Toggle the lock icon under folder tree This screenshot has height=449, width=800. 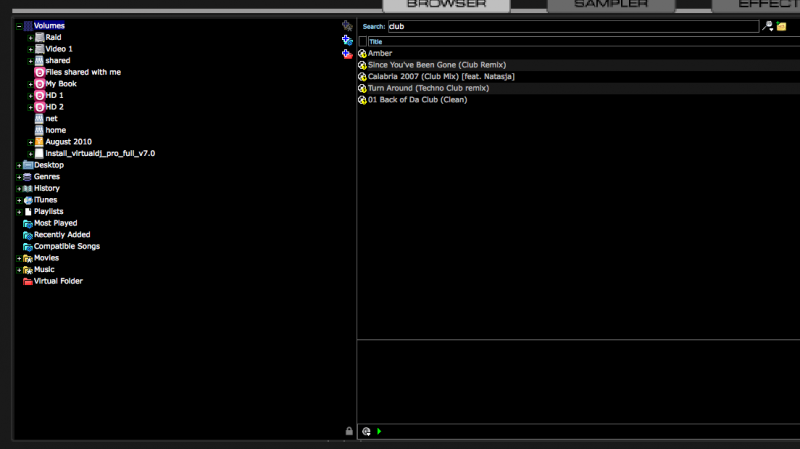click(349, 431)
